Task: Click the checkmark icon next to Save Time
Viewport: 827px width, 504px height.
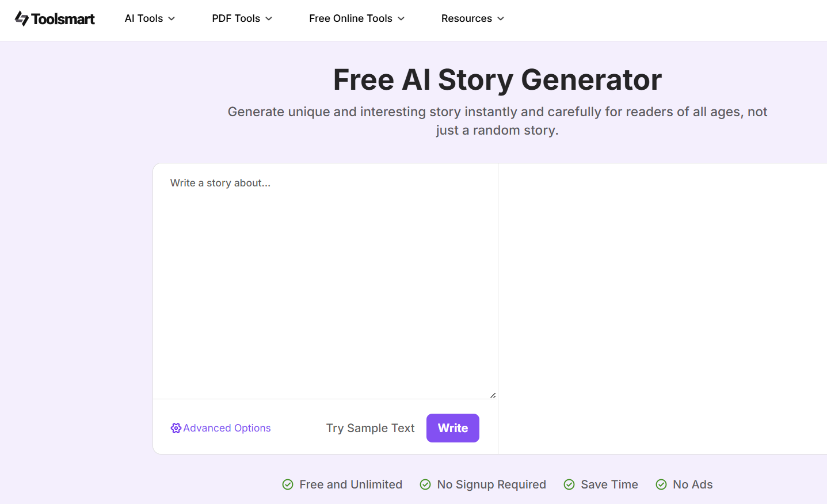Action: pyautogui.click(x=569, y=484)
